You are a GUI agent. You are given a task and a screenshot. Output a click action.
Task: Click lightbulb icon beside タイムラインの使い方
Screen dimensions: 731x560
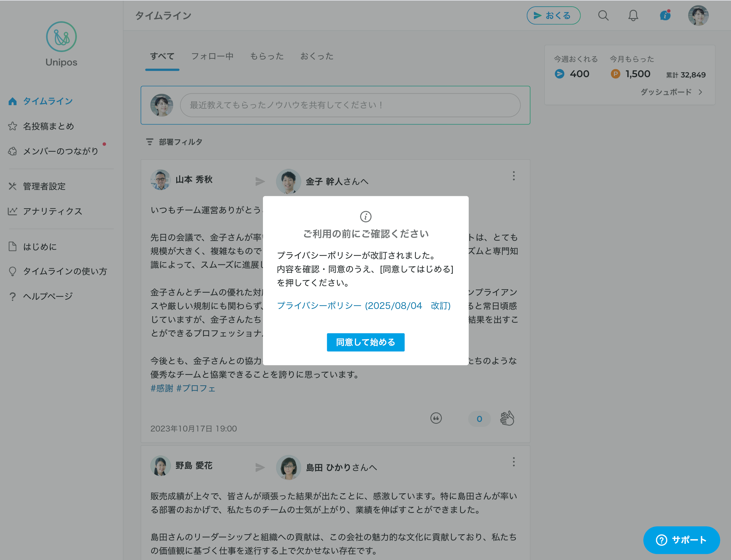click(x=13, y=271)
